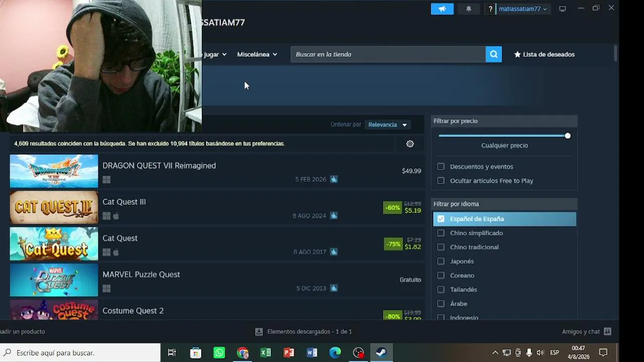Open the notifications bell
The width and height of the screenshot is (644, 362).
[x=468, y=9]
